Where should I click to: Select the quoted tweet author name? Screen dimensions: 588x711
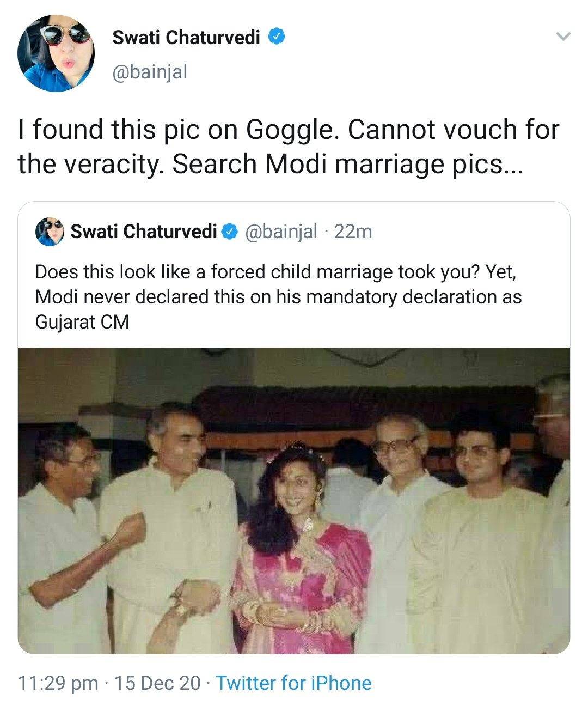[x=144, y=232]
